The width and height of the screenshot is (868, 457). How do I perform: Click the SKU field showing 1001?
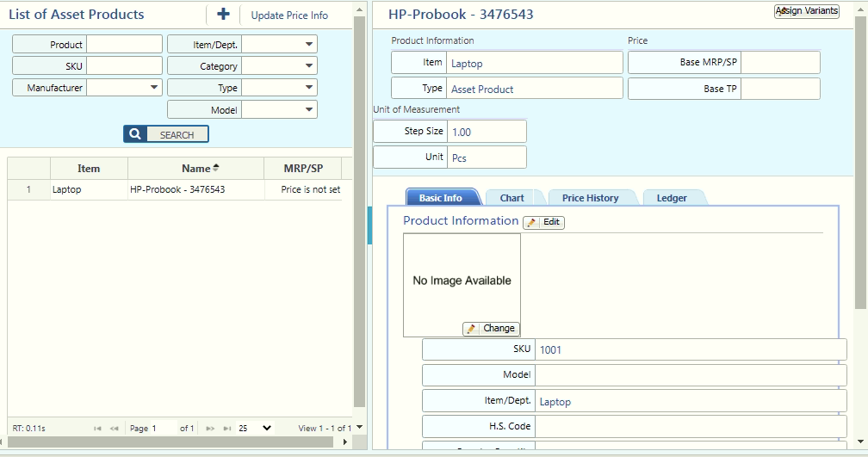[691, 349]
